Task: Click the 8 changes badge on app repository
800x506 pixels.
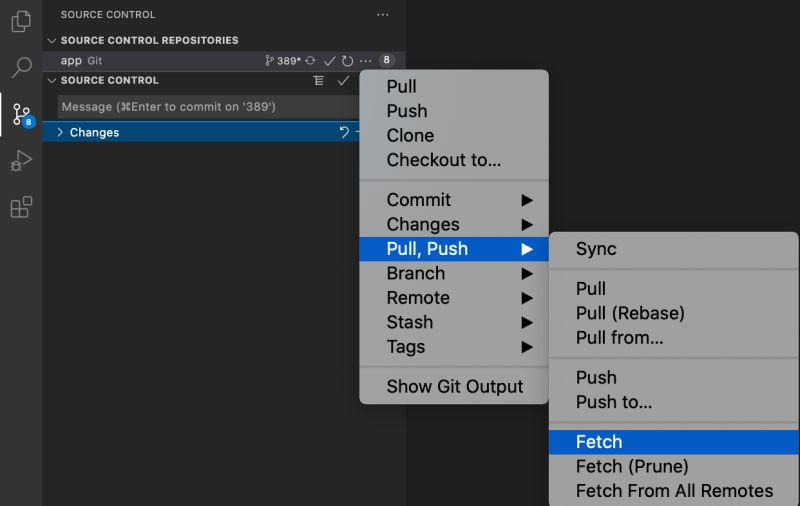Action: pos(387,60)
